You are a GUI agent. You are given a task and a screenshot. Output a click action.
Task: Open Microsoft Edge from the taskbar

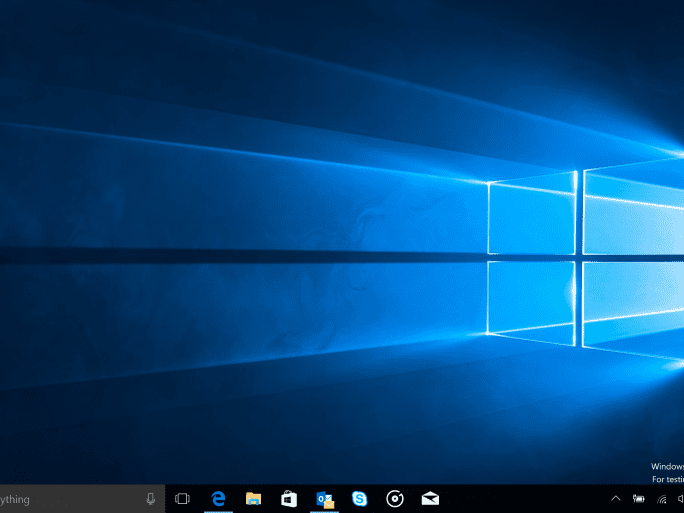[x=218, y=498]
